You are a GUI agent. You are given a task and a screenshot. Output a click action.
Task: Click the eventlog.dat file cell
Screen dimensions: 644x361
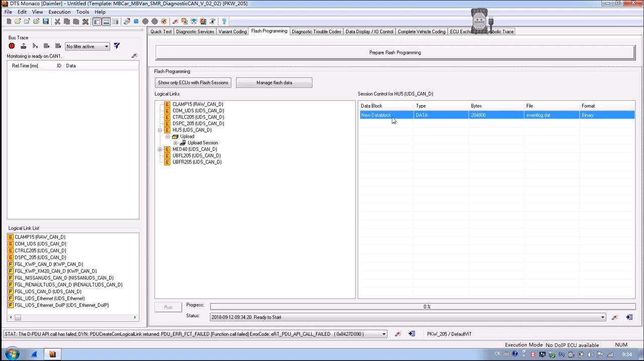point(551,115)
